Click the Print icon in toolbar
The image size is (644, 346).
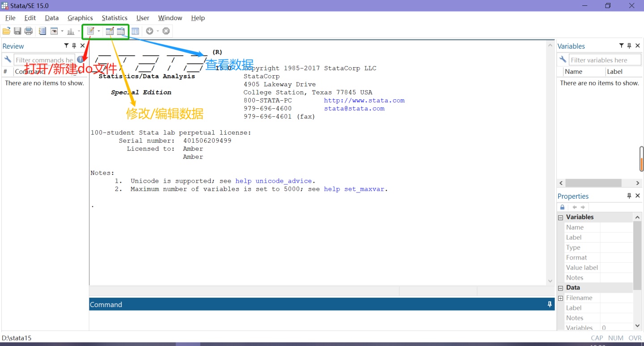pos(29,31)
